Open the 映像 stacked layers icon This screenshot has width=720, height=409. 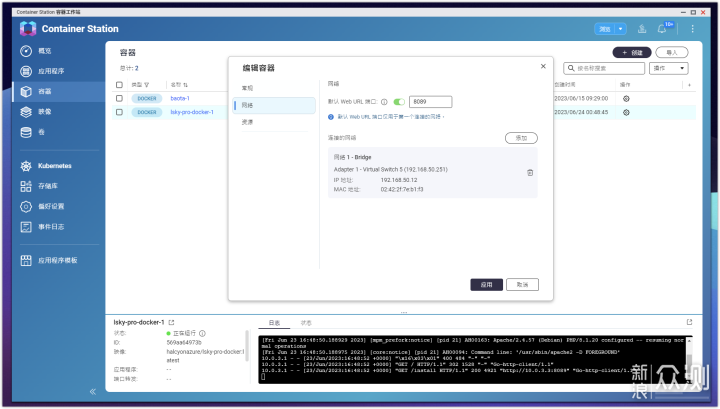click(26, 112)
